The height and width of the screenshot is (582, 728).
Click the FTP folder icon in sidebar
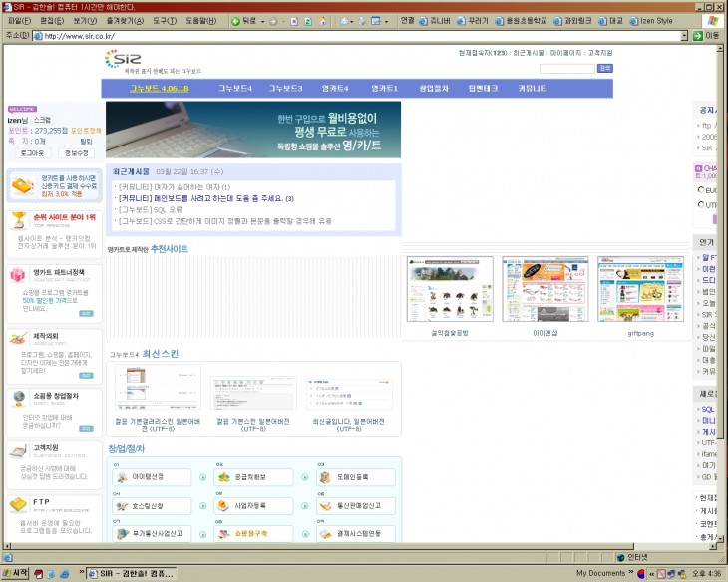[x=17, y=504]
